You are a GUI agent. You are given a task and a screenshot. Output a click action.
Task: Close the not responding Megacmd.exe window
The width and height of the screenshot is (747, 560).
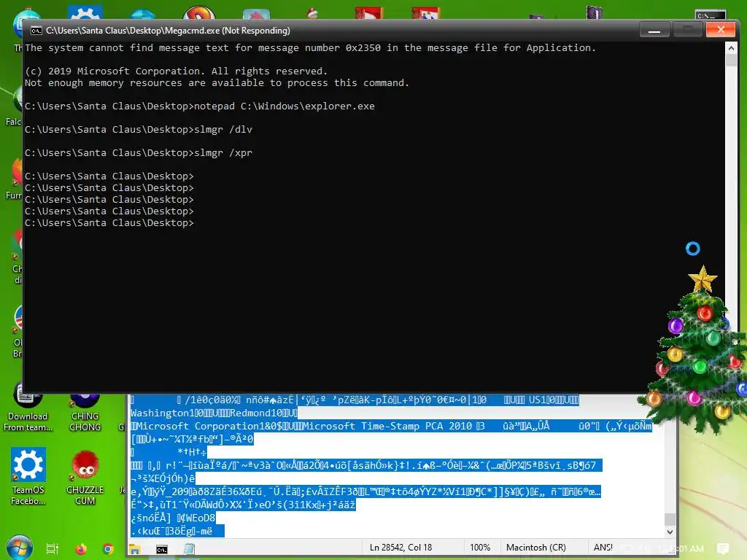point(720,30)
